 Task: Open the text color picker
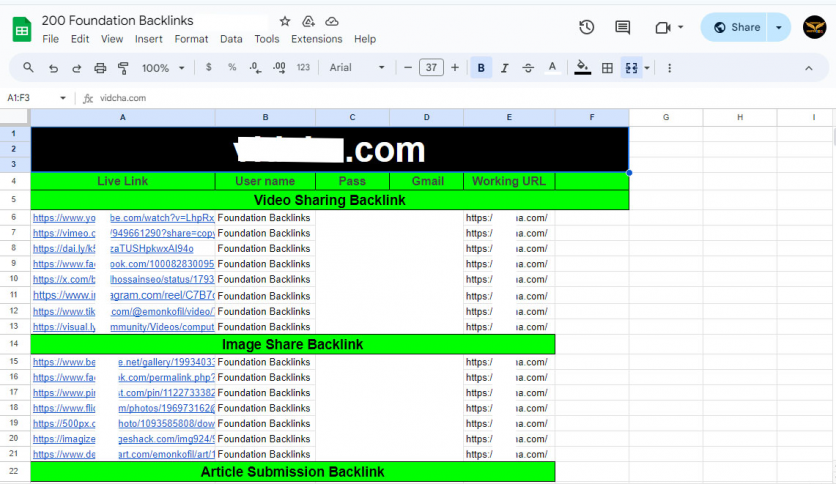[x=552, y=68]
